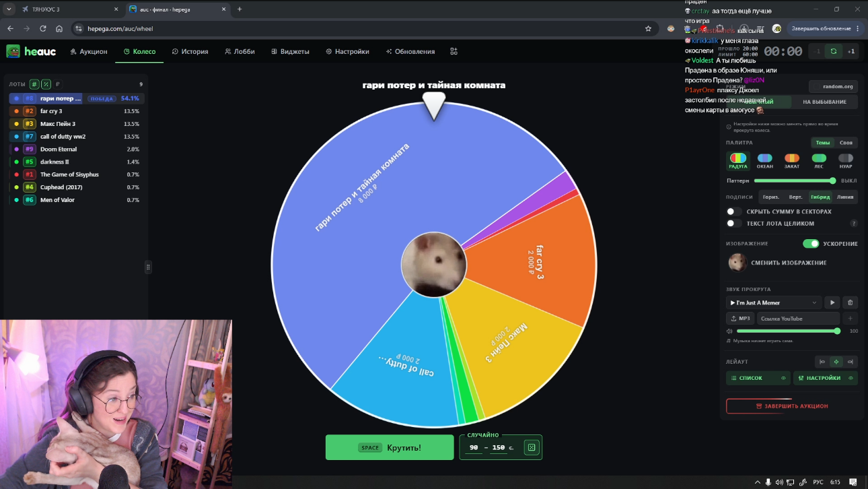Screen dimensions: 868x489
Task: Select the Океан palette swatch
Action: [x=765, y=161]
